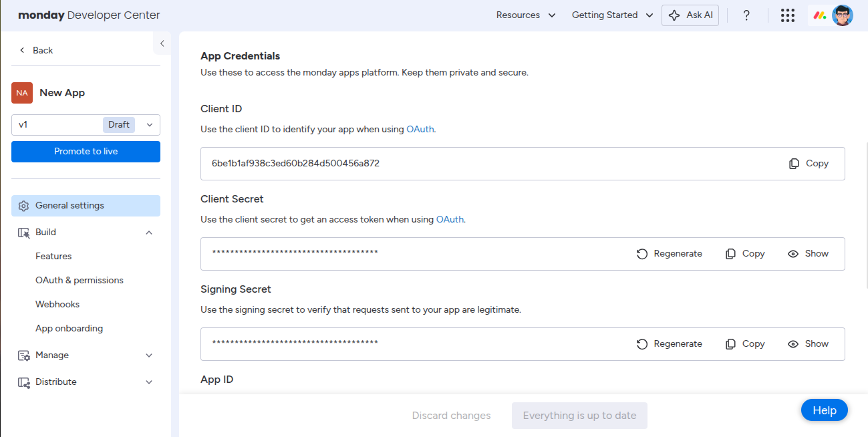The width and height of the screenshot is (868, 437).
Task: Click the Ask AI button
Action: (690, 15)
